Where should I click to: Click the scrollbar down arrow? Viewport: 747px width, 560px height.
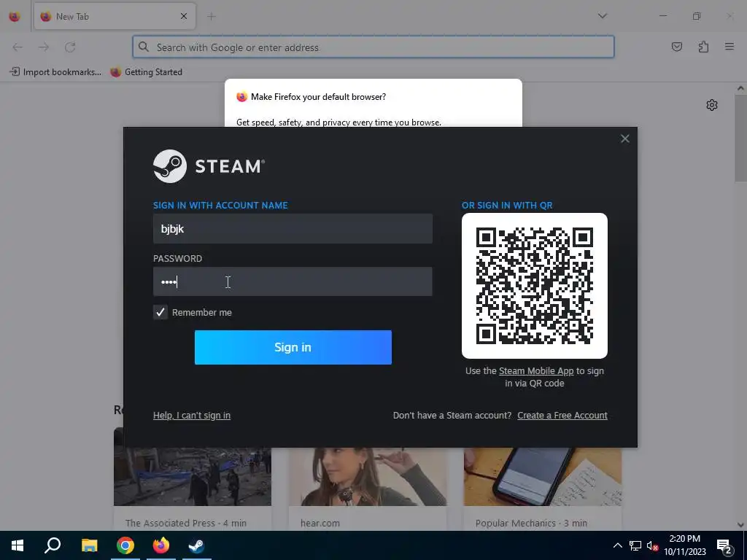point(740,524)
